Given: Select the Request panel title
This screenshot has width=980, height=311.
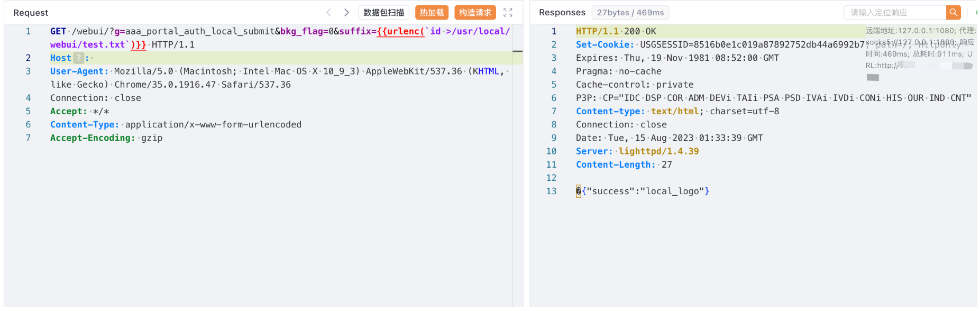Looking at the screenshot, I should click(x=31, y=13).
